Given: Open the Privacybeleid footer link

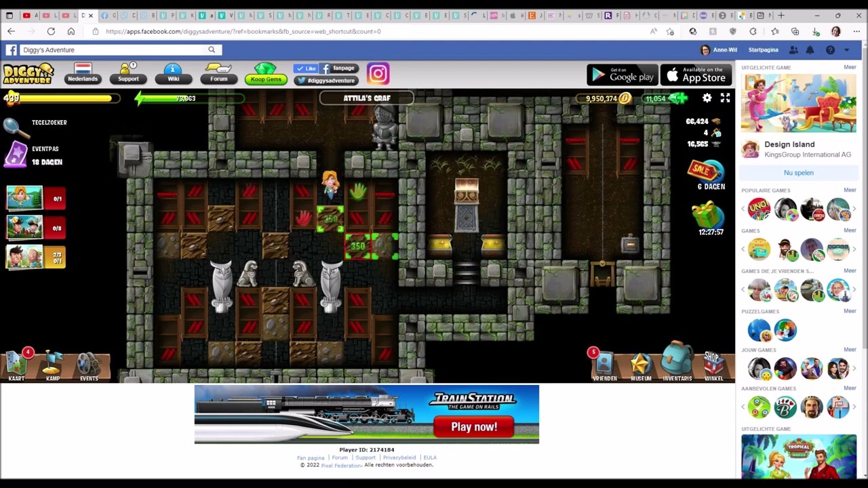Looking at the screenshot, I should [x=399, y=457].
